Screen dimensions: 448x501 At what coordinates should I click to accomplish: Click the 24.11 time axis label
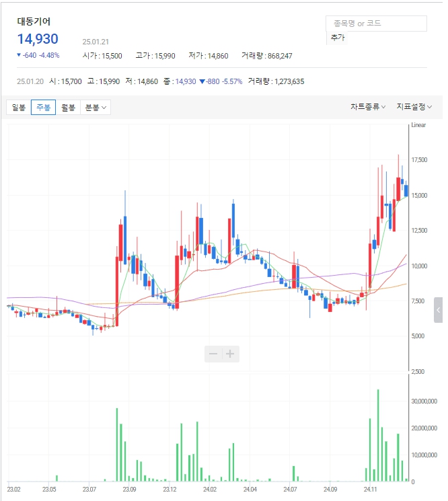click(x=370, y=489)
